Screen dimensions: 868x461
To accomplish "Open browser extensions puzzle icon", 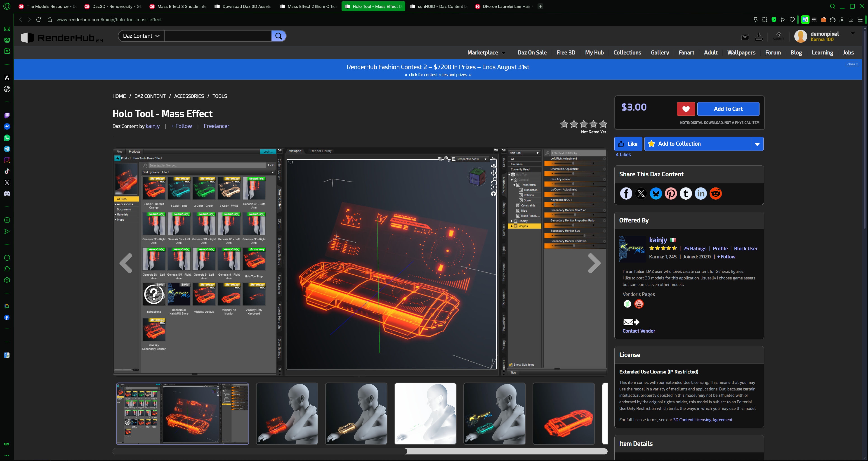I will pos(833,19).
